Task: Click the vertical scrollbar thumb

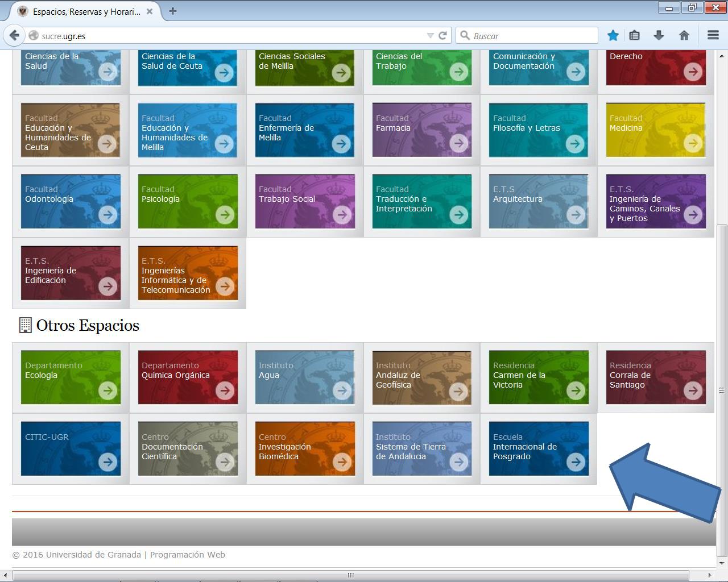Action: [722, 389]
